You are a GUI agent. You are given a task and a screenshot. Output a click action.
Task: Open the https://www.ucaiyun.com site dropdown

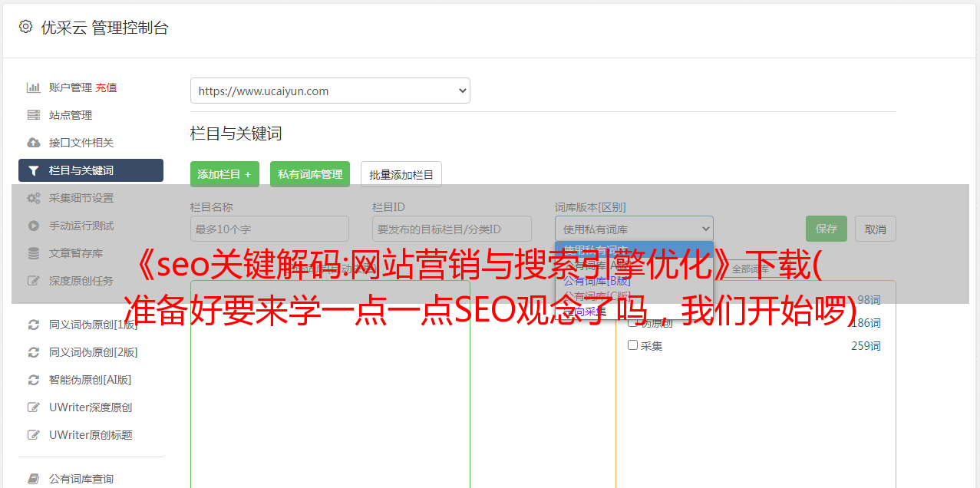tap(330, 91)
